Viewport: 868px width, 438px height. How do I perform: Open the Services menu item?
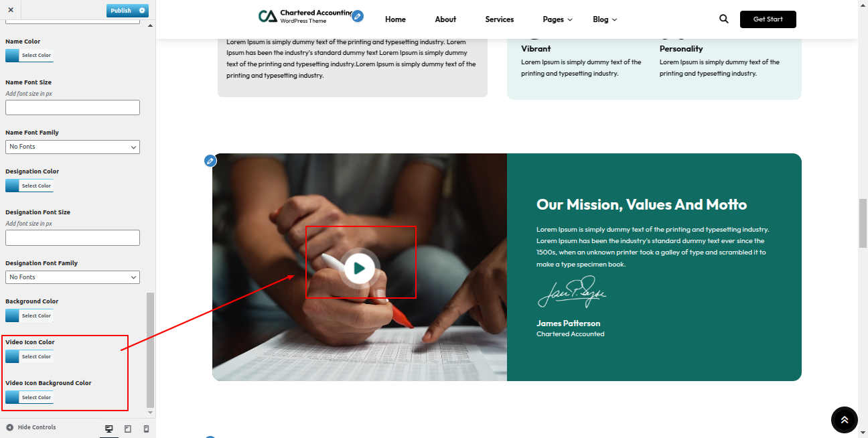click(500, 19)
